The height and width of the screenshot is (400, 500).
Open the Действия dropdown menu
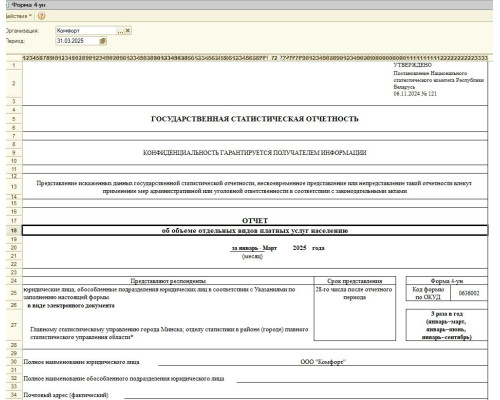point(19,16)
